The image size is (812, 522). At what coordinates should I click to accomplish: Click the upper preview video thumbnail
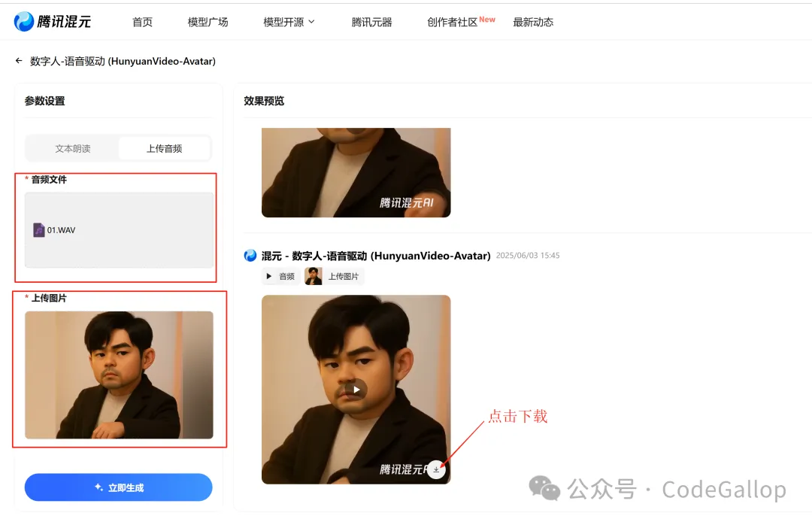click(x=356, y=172)
